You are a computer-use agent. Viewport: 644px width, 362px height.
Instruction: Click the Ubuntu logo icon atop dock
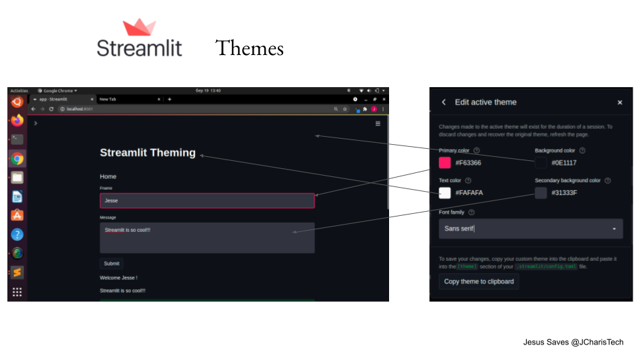tap(17, 101)
